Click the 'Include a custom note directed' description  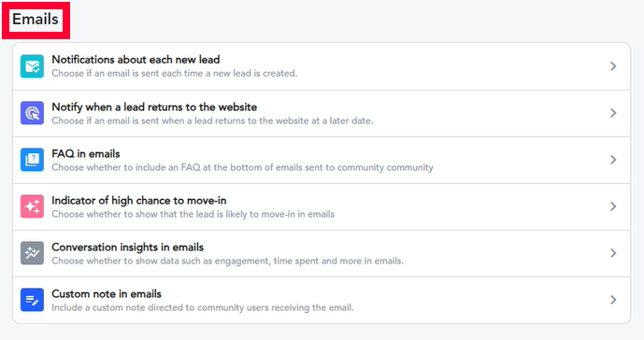point(203,307)
